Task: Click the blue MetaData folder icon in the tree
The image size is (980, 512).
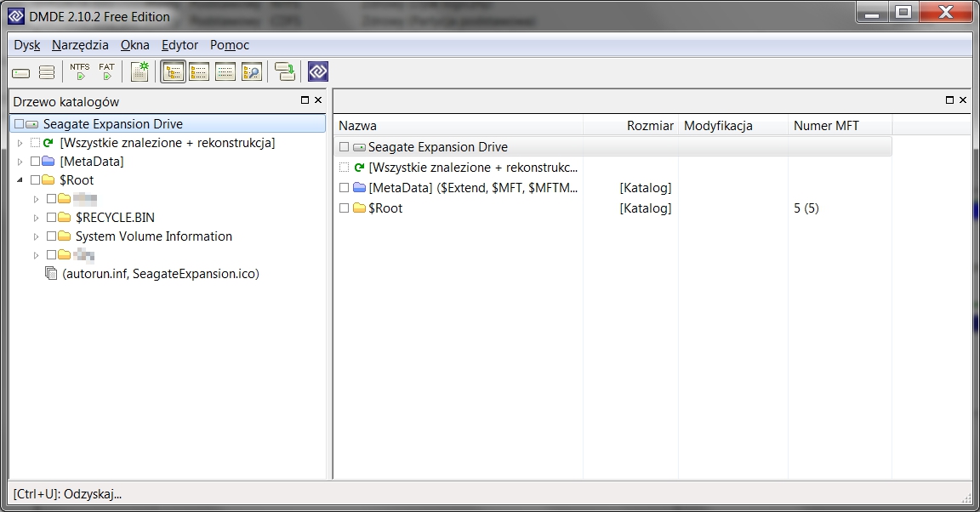Action: 48,162
